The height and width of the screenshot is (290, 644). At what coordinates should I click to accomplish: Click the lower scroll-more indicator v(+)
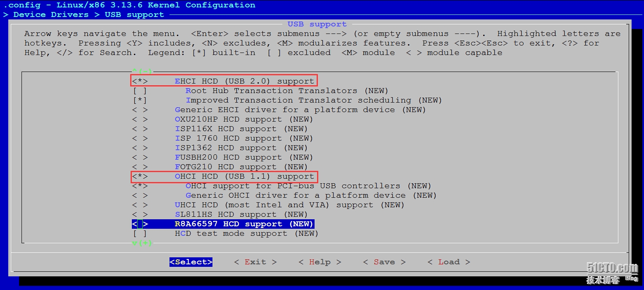click(x=143, y=243)
